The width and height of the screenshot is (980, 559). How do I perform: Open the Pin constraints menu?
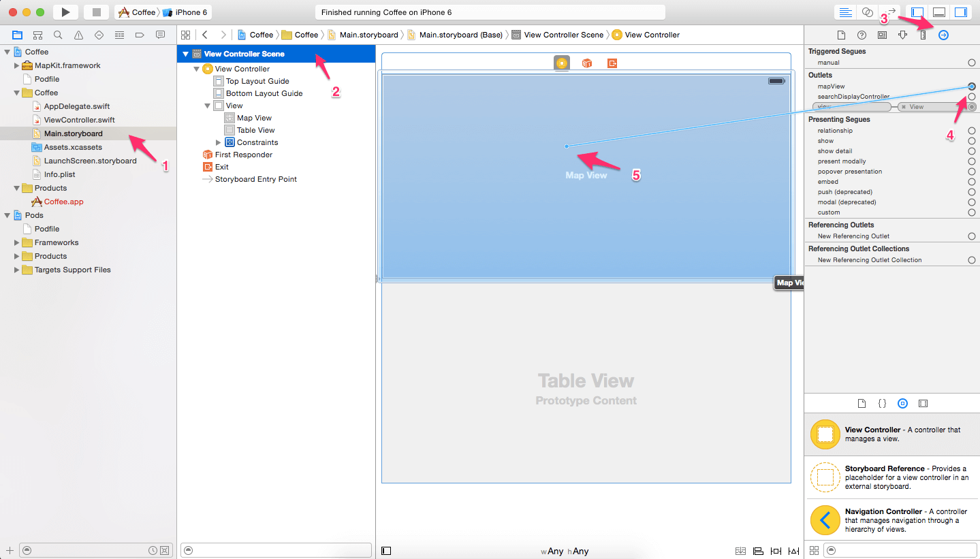776,551
